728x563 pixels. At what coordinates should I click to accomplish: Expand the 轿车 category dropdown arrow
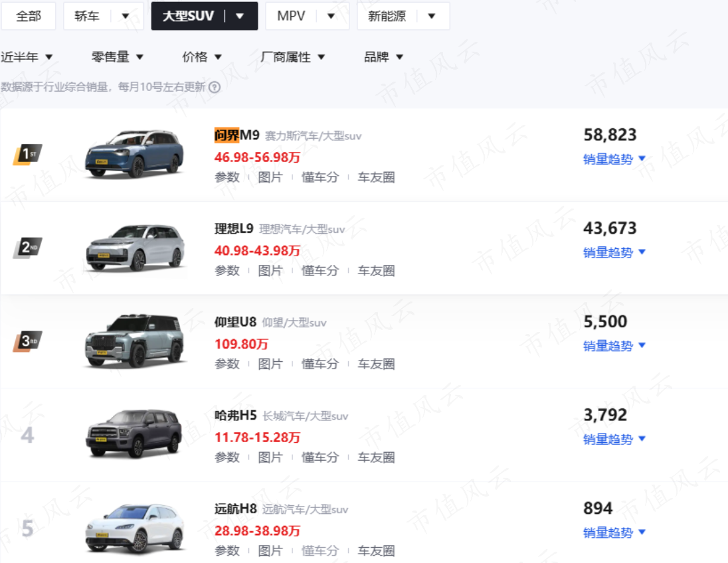(126, 16)
